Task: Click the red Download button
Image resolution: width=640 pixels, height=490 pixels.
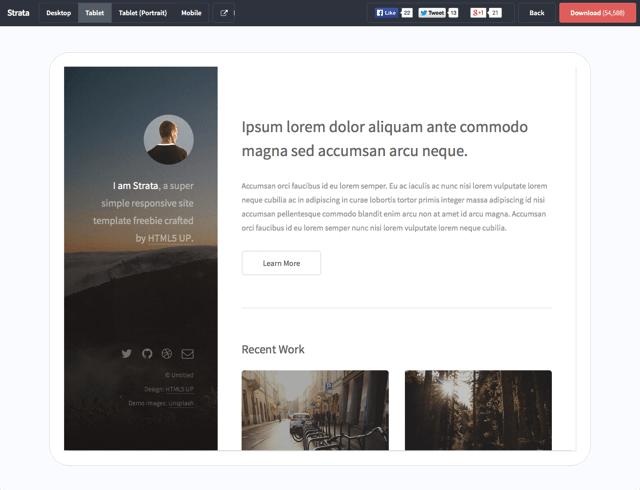Action: [598, 13]
